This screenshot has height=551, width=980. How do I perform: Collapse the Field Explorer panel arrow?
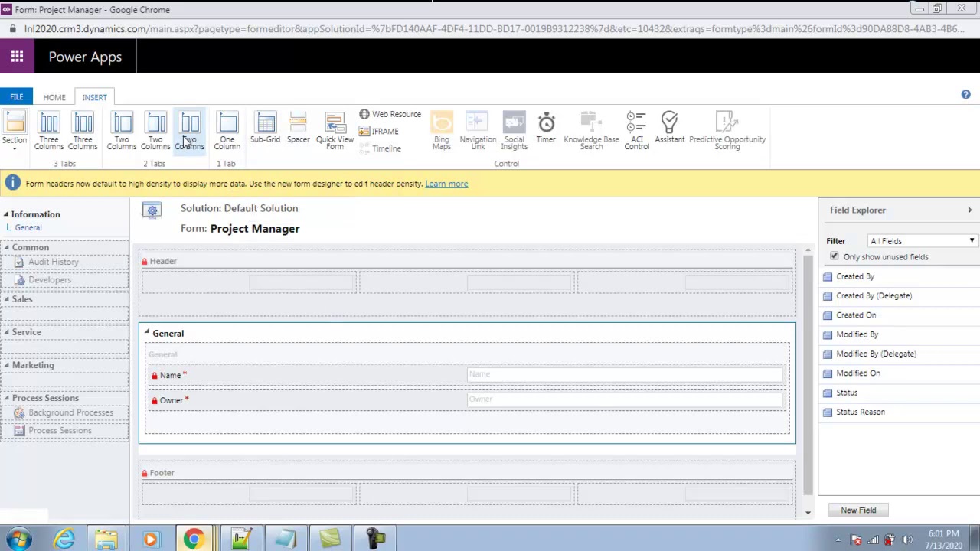(969, 210)
